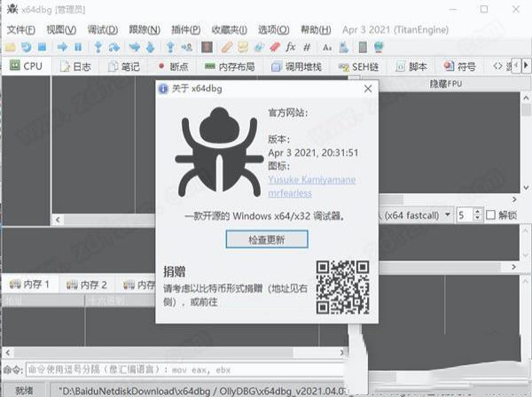Click the 就绪 status label
This screenshot has width=532, height=397.
tap(25, 391)
